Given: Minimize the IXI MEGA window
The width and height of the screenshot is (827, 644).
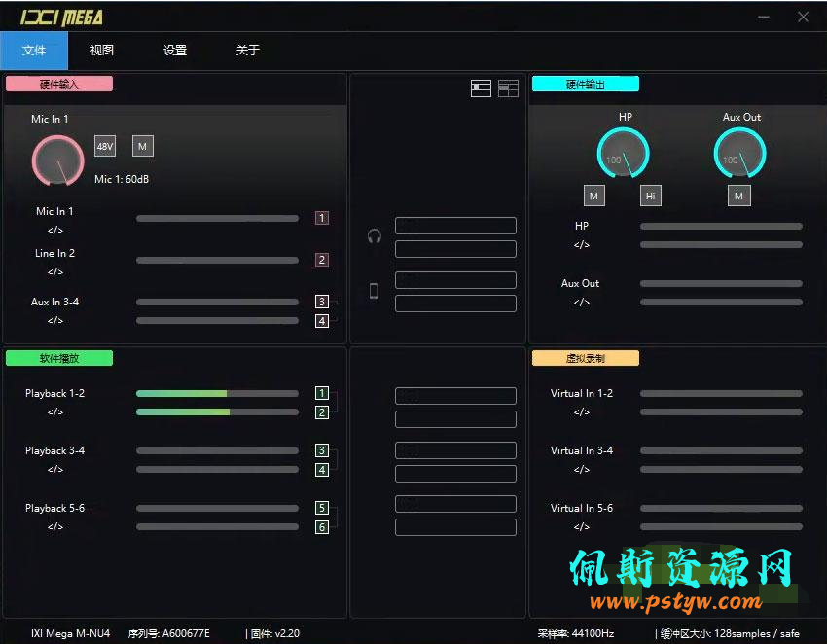Looking at the screenshot, I should [764, 18].
